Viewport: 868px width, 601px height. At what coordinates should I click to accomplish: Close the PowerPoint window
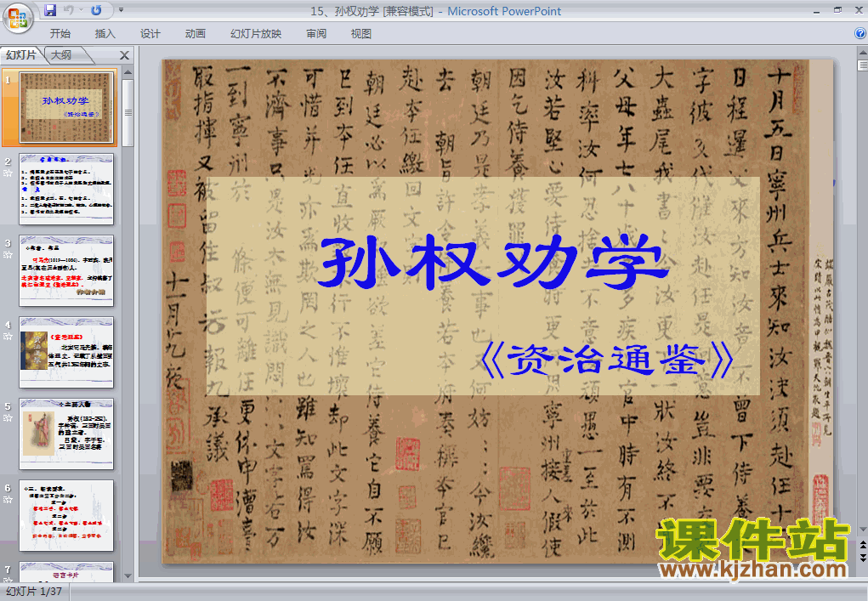pyautogui.click(x=859, y=10)
